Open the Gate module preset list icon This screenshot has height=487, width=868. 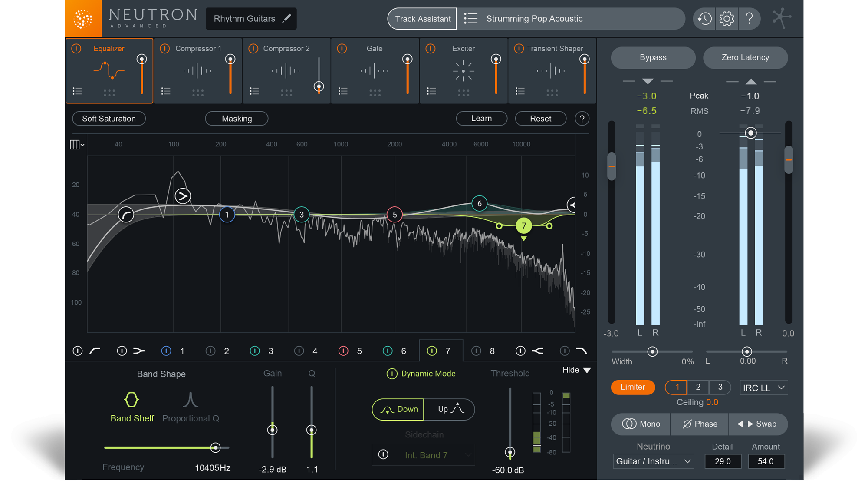[343, 91]
